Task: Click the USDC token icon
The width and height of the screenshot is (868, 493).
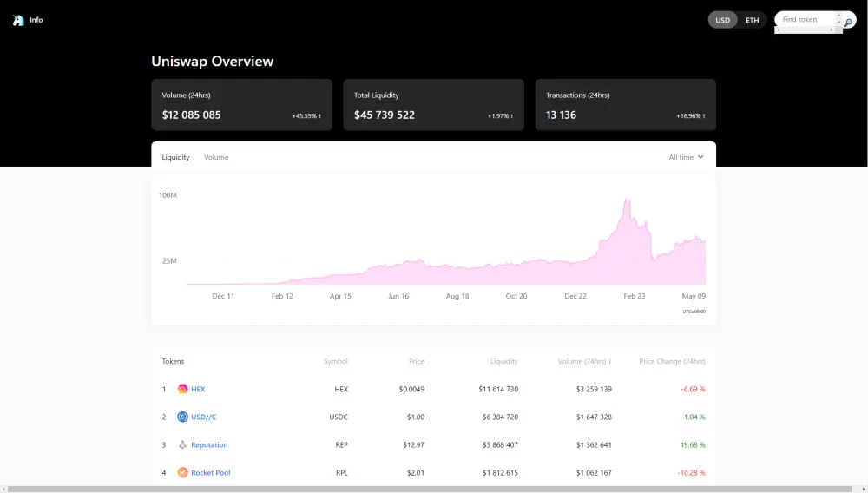Action: [182, 417]
